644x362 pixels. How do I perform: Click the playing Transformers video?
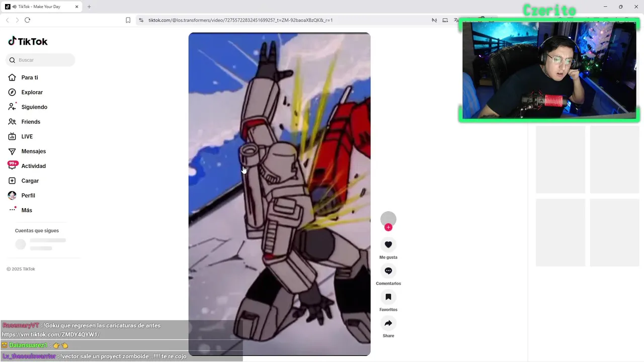tap(279, 194)
